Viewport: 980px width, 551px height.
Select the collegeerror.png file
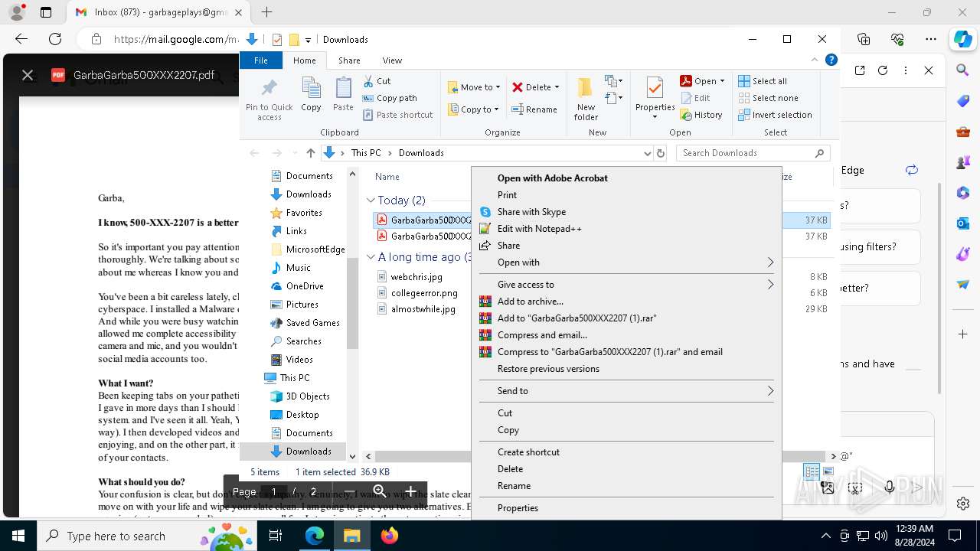pyautogui.click(x=424, y=293)
